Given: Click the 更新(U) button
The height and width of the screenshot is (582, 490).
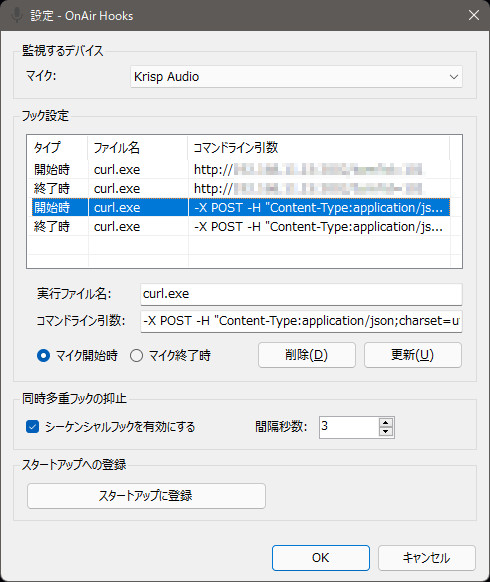Looking at the screenshot, I should 413,355.
